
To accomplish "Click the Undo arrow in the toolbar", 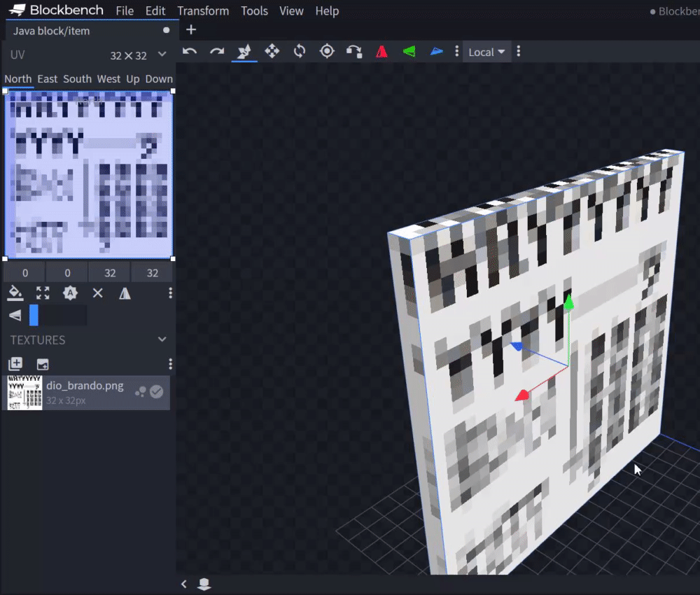I will [x=189, y=51].
